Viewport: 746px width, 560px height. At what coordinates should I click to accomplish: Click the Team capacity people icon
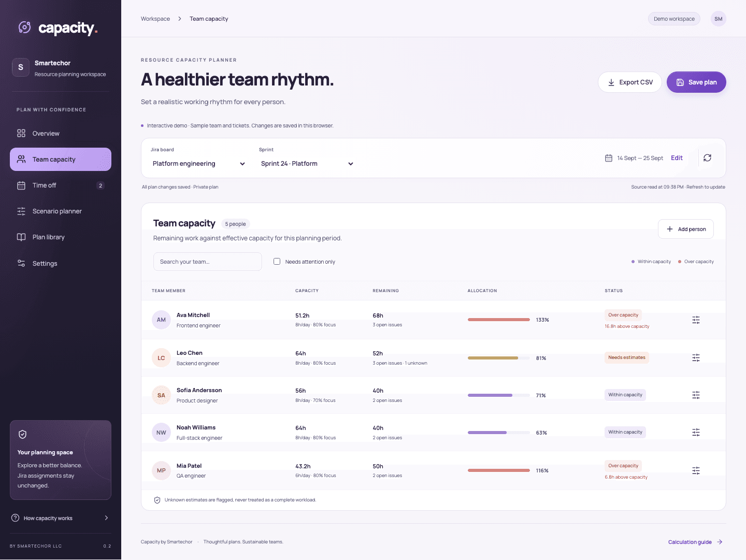21,159
